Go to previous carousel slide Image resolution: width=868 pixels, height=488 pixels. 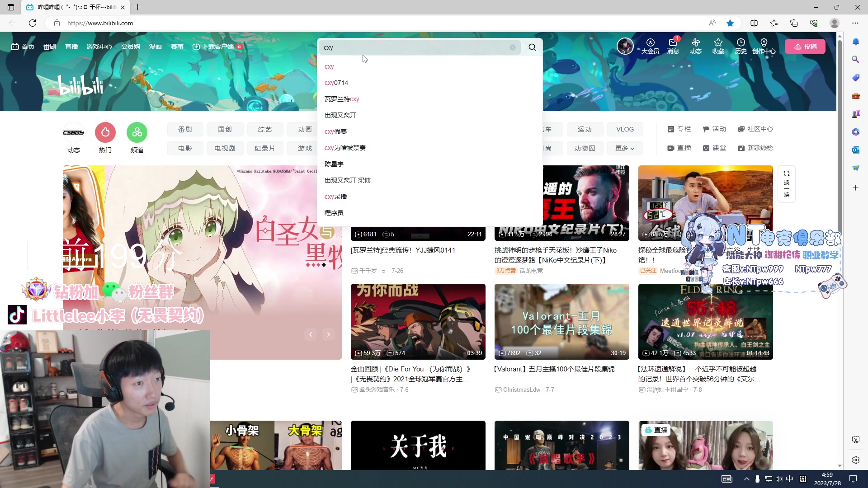pyautogui.click(x=311, y=334)
